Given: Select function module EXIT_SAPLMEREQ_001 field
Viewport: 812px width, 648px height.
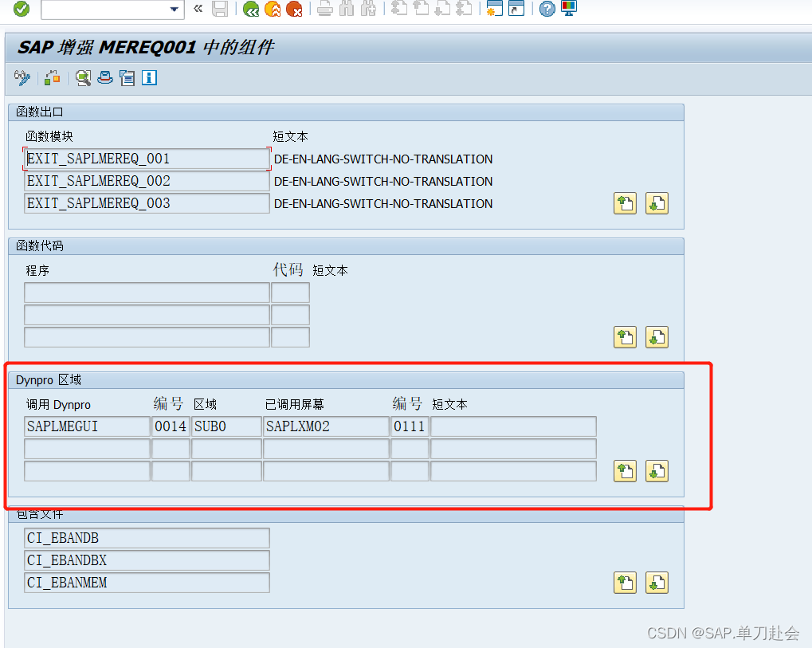Looking at the screenshot, I should coord(147,159).
